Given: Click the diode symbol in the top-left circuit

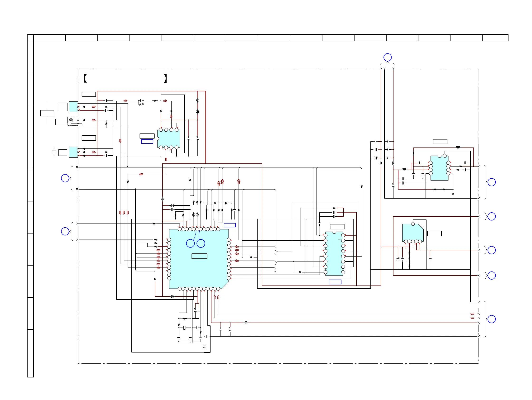Looking at the screenshot, I should (x=198, y=112).
